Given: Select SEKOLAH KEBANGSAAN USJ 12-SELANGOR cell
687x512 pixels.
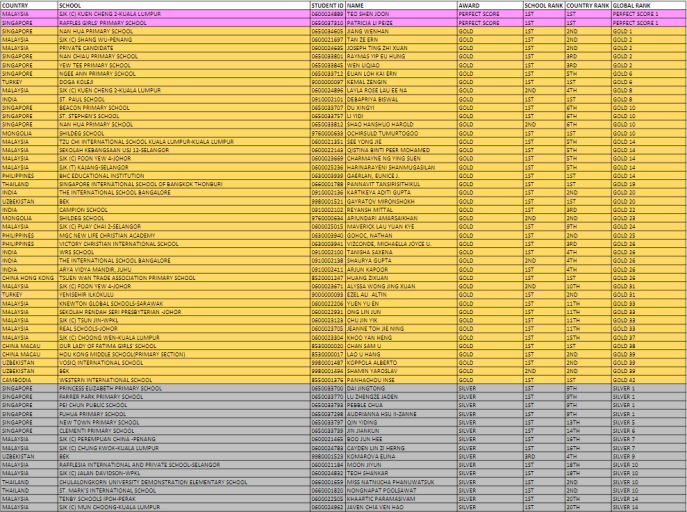Looking at the screenshot, I should 184,150.
